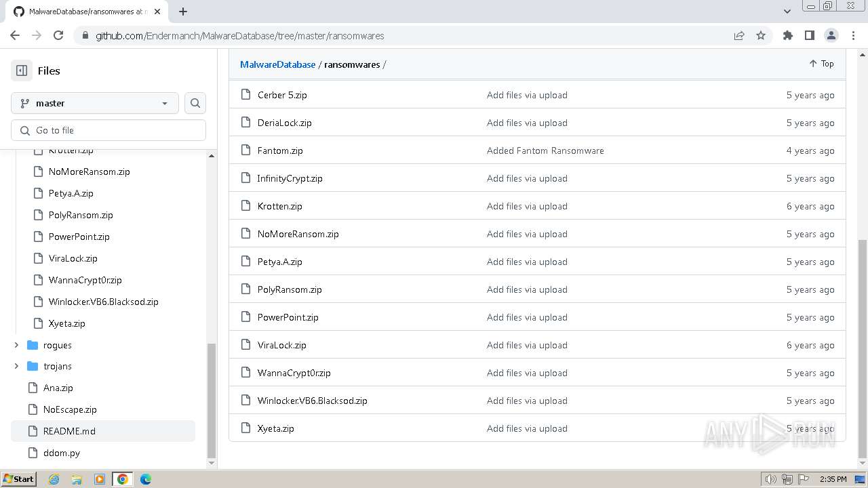The width and height of the screenshot is (868, 488).
Task: Open tab search dropdown chevron
Action: (787, 12)
